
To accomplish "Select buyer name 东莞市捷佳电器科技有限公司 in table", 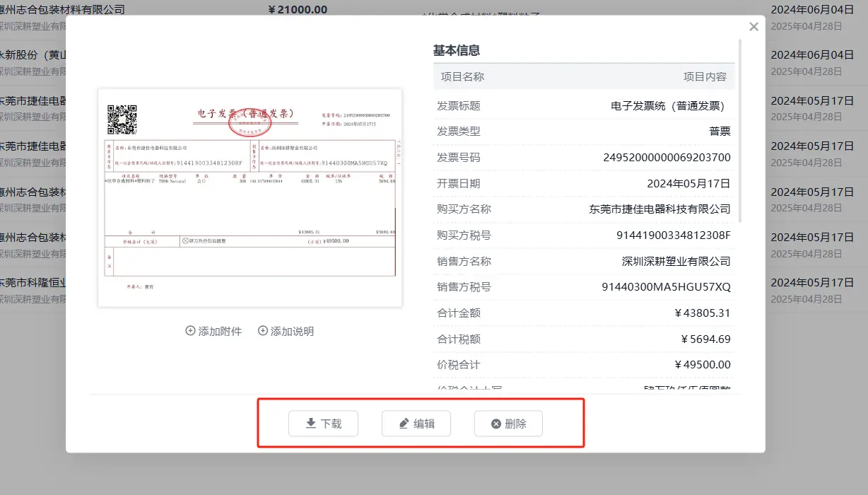I will coord(659,209).
